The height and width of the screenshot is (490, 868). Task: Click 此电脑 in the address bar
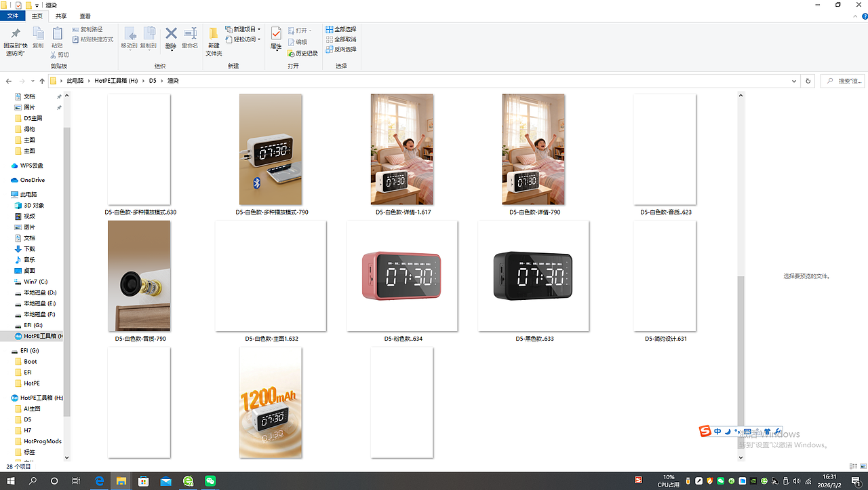click(x=75, y=81)
